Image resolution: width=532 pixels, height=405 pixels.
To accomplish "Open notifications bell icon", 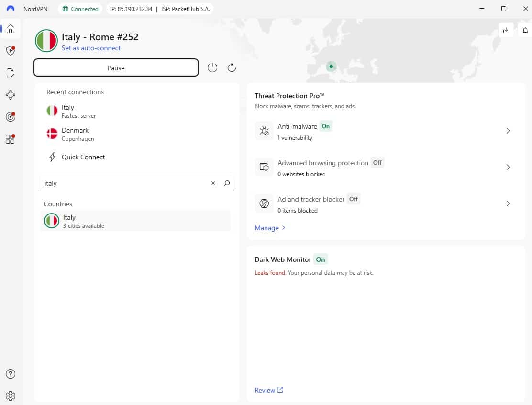I will [x=525, y=30].
